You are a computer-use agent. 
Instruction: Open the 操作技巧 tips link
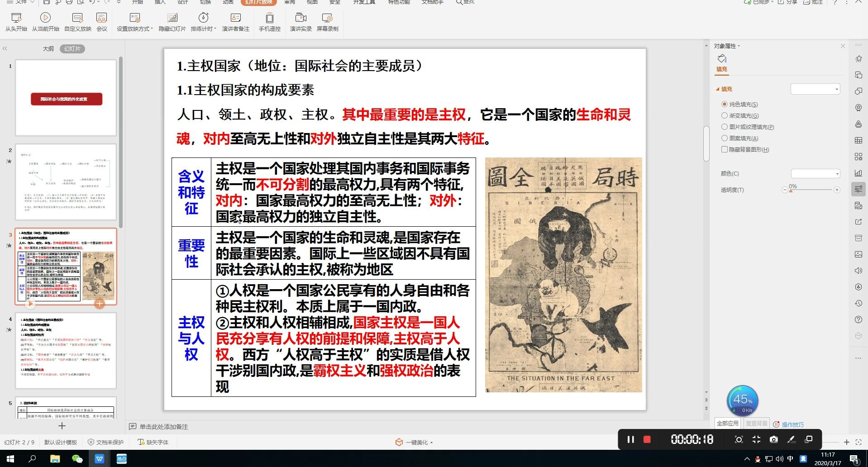tap(792, 424)
